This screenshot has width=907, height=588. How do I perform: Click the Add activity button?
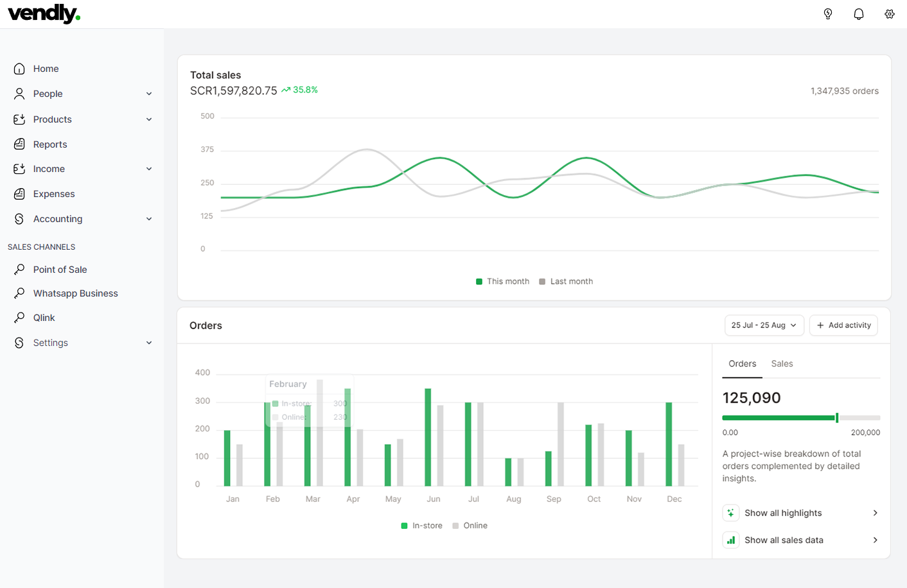(x=843, y=325)
